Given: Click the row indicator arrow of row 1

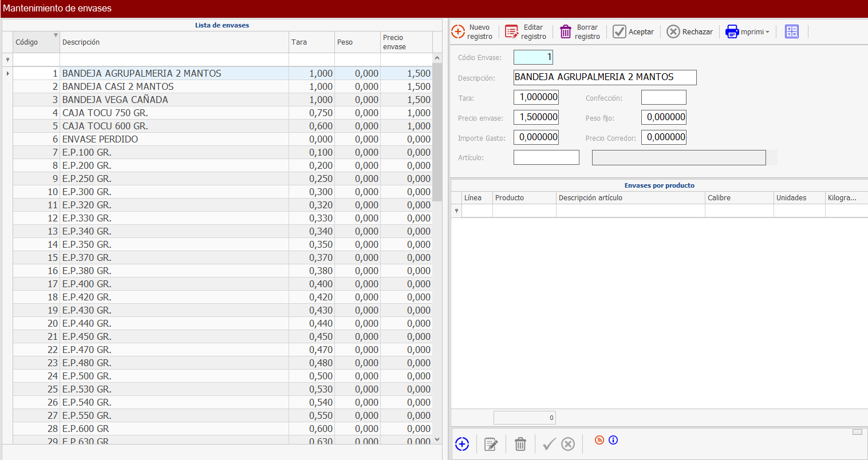Looking at the screenshot, I should pyautogui.click(x=7, y=73).
